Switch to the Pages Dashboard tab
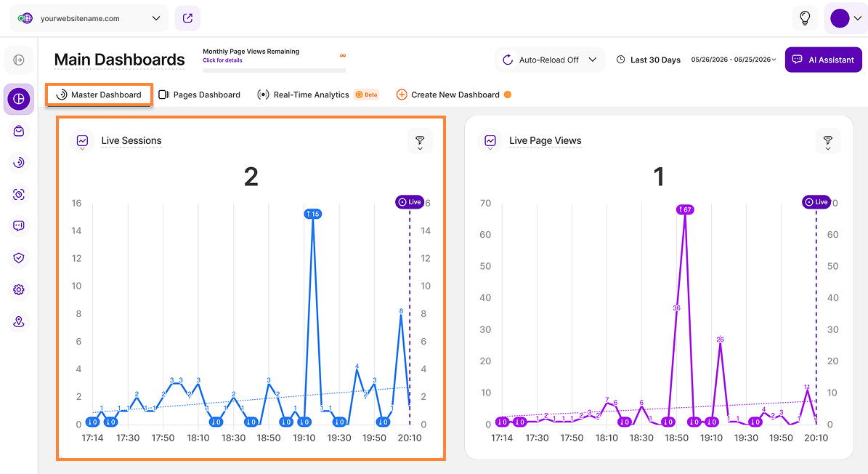Viewport: 868px width, 474px height. [x=199, y=95]
